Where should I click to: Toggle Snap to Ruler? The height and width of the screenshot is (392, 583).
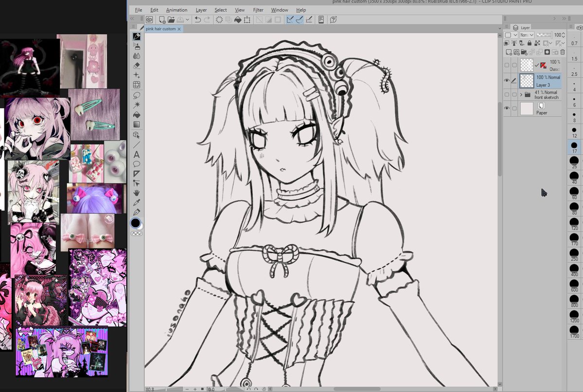[290, 20]
